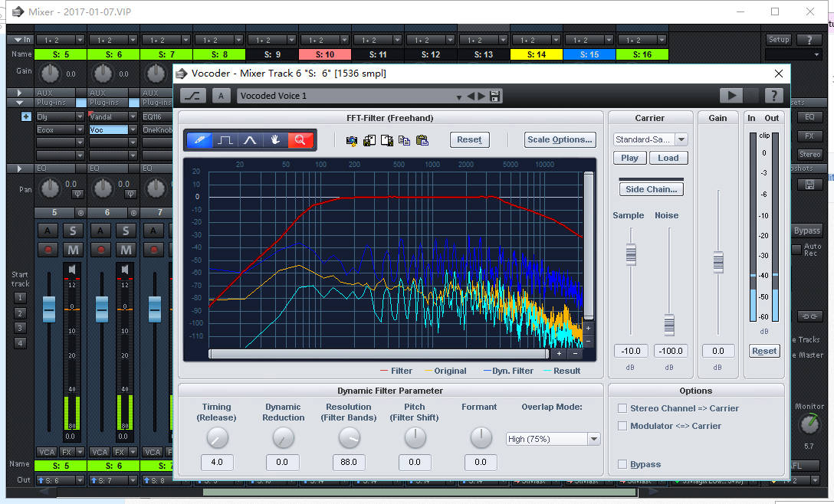
Task: Select the rectangular band filter tool
Action: click(x=225, y=140)
